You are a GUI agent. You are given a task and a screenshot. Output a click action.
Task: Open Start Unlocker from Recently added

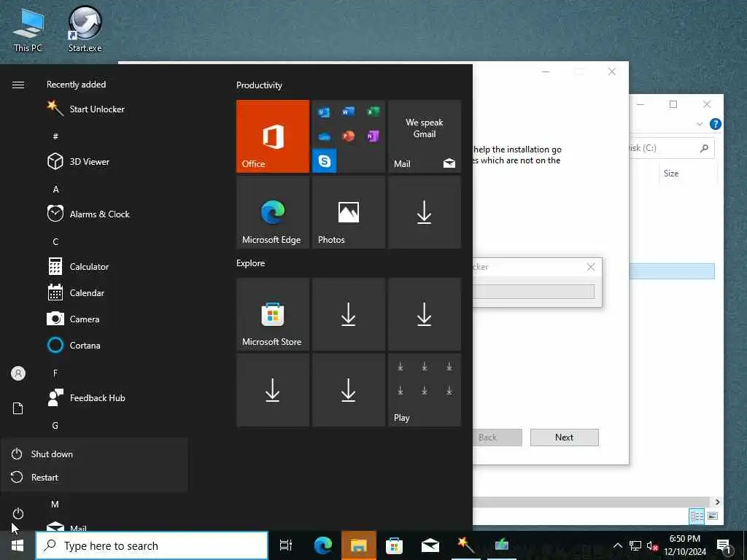tap(86, 109)
